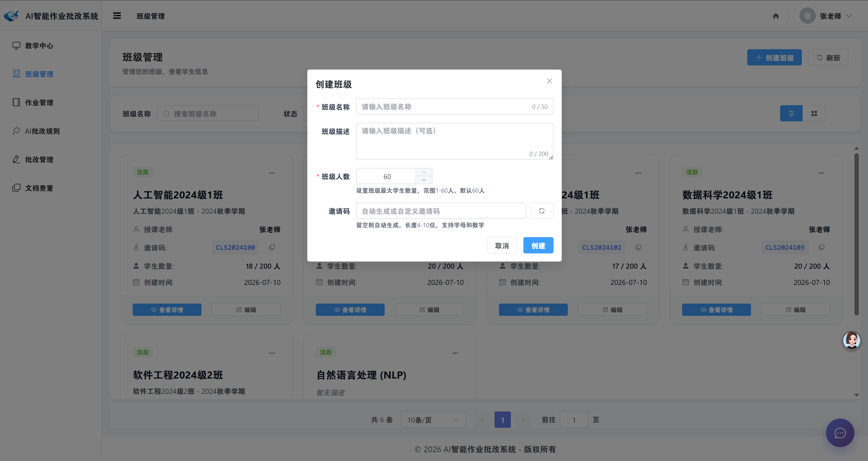The height and width of the screenshot is (461, 868).
Task: Collapse the sidebar with the hamburger icon
Action: (117, 16)
